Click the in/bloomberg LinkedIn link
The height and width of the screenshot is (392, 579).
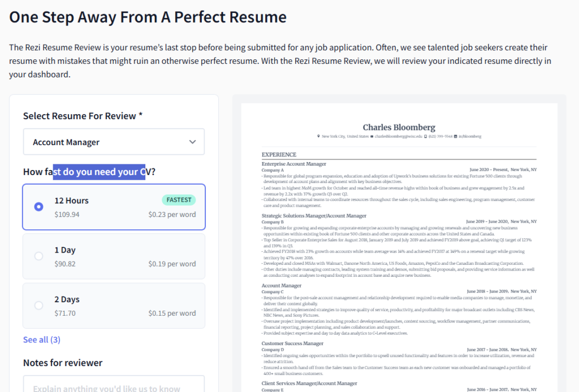pyautogui.click(x=470, y=136)
